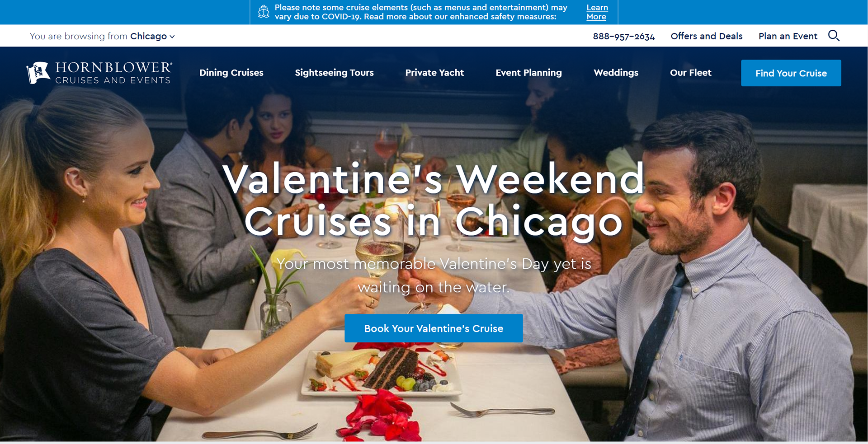Image resolution: width=868 pixels, height=444 pixels.
Task: Open Offers and Deals link
Action: pyautogui.click(x=707, y=36)
